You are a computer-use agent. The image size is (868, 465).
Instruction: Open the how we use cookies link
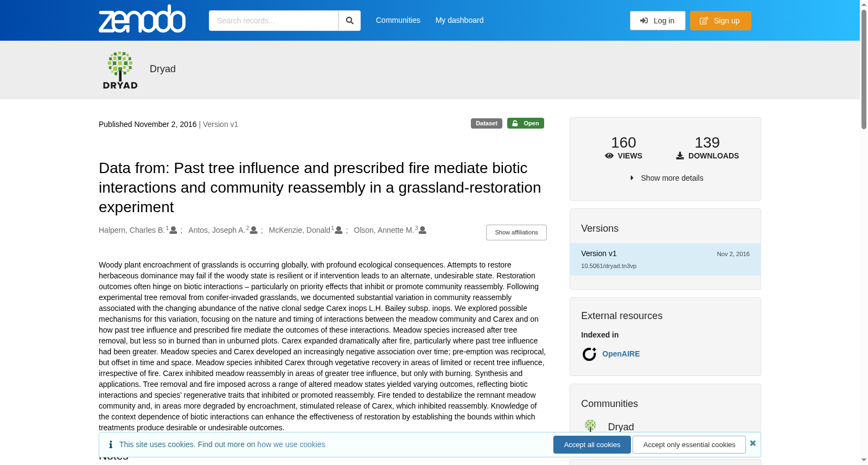click(291, 444)
